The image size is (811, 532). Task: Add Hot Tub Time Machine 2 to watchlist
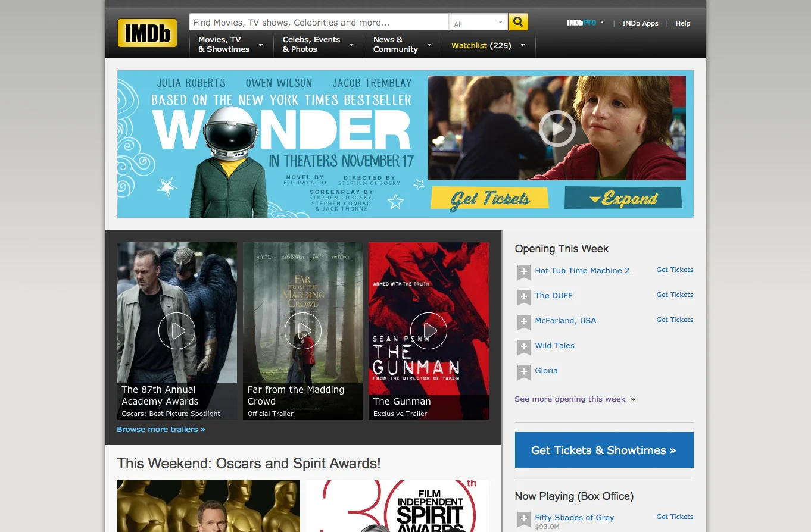point(524,273)
